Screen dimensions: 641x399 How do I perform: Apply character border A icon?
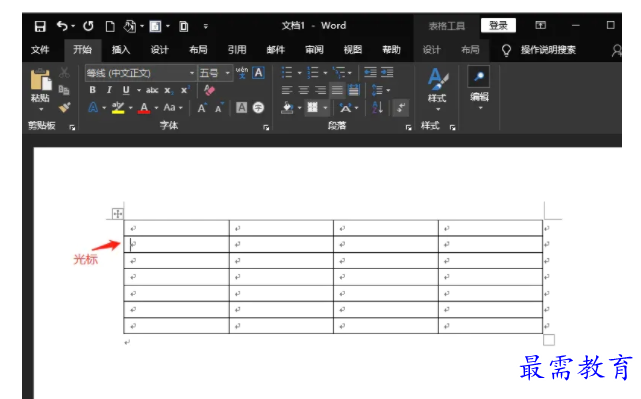258,73
